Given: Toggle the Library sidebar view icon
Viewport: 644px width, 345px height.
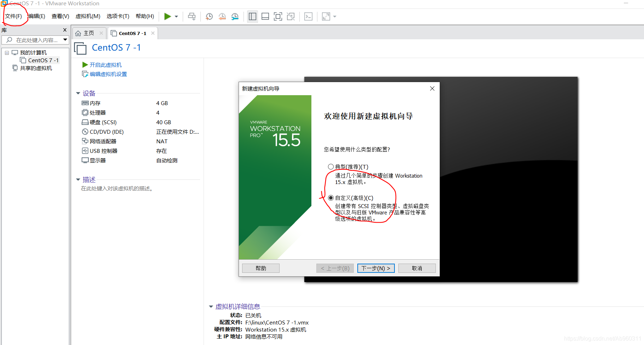Looking at the screenshot, I should 252,17.
